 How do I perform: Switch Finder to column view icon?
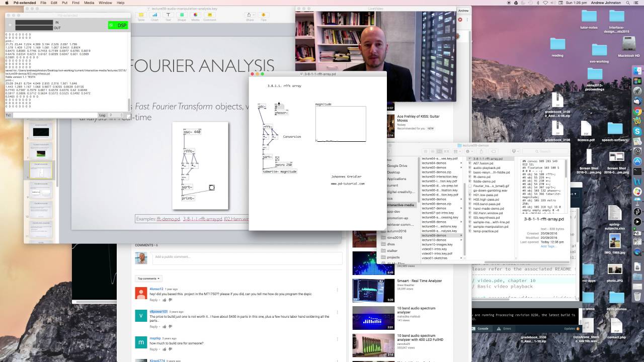click(x=439, y=151)
